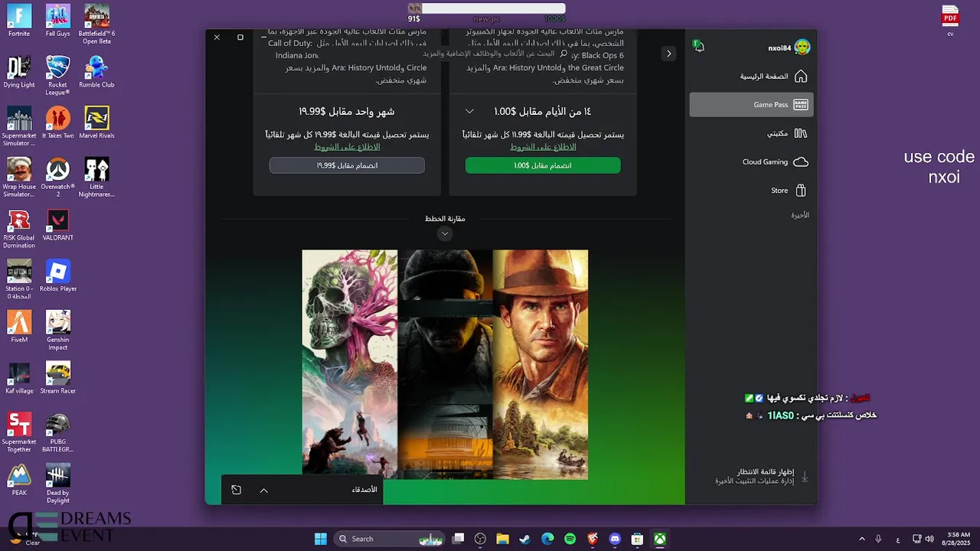Launch Overwatch 2 from the desktop
This screenshot has width=980, height=551.
pos(58,178)
